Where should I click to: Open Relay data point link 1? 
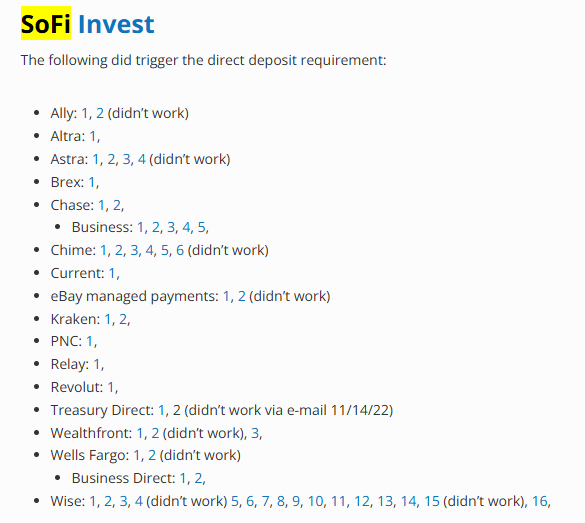(97, 364)
